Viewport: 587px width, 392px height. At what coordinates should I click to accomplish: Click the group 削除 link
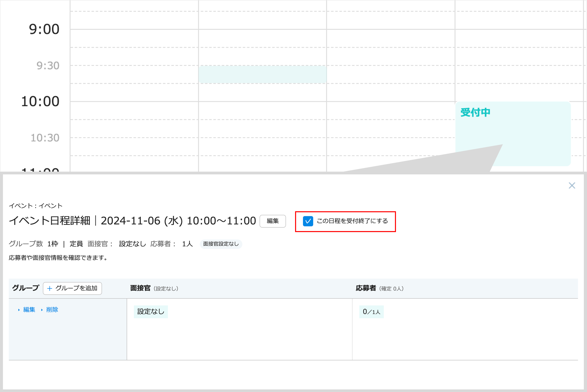click(x=52, y=310)
